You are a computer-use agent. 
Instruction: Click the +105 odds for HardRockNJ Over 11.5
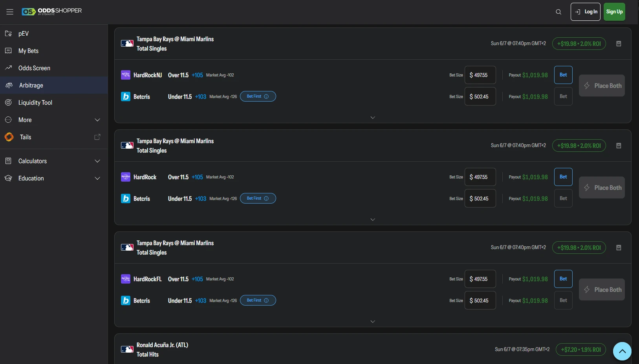click(197, 75)
